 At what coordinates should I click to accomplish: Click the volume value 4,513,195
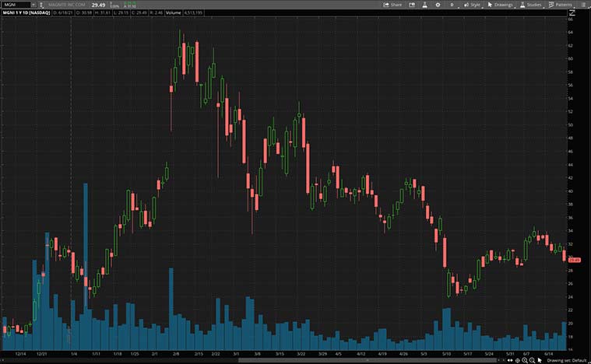coord(193,12)
